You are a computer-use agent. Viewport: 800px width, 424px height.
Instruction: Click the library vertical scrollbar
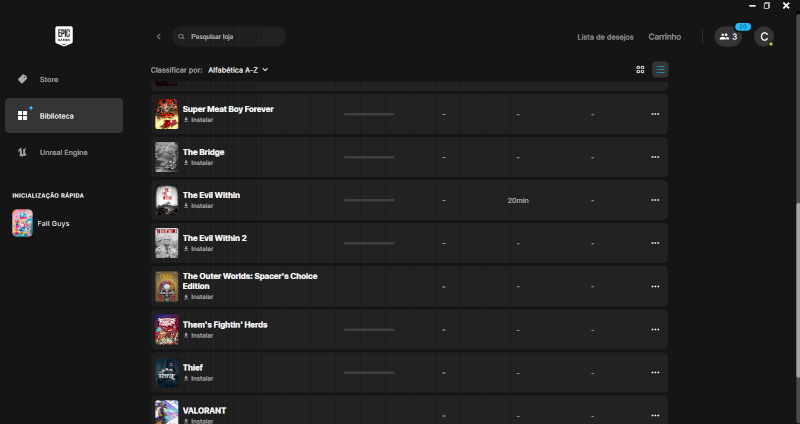point(797,291)
